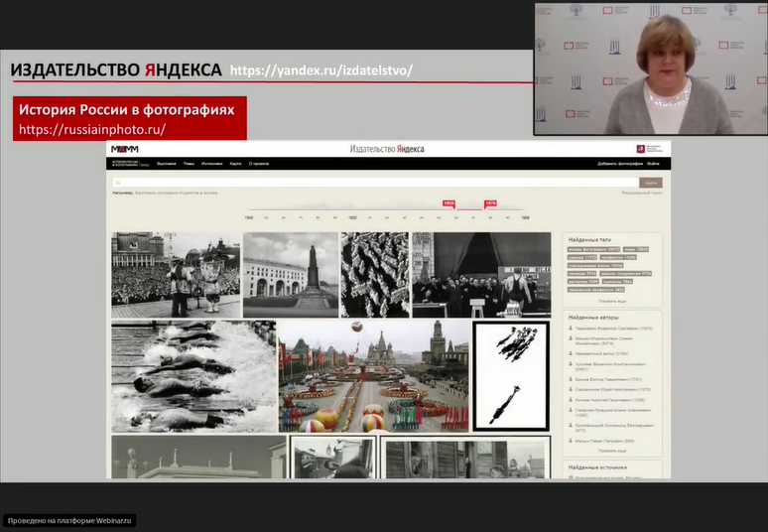This screenshot has height=532, width=768.
Task: Open the Red Square parade color photo
Action: click(x=374, y=376)
